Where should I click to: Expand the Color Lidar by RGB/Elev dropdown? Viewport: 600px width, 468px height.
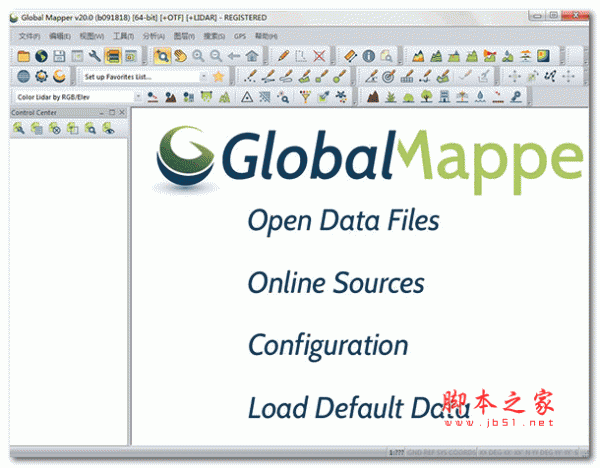point(138,97)
